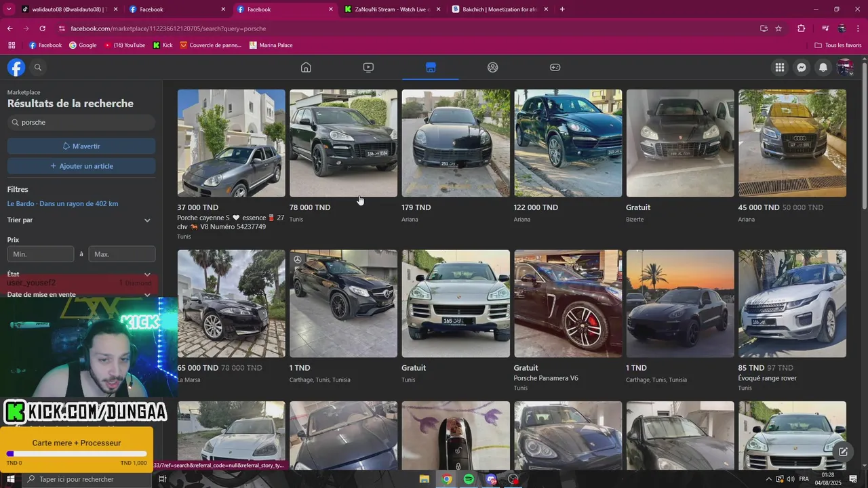Open File Explorer from the taskbar
The height and width of the screenshot is (488, 868).
(x=425, y=479)
